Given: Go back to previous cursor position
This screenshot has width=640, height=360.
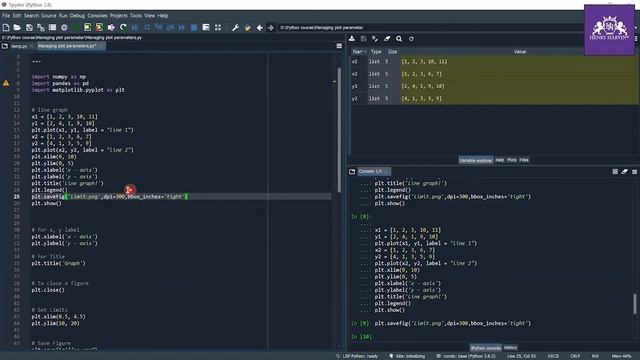Looking at the screenshot, I should 260,28.
